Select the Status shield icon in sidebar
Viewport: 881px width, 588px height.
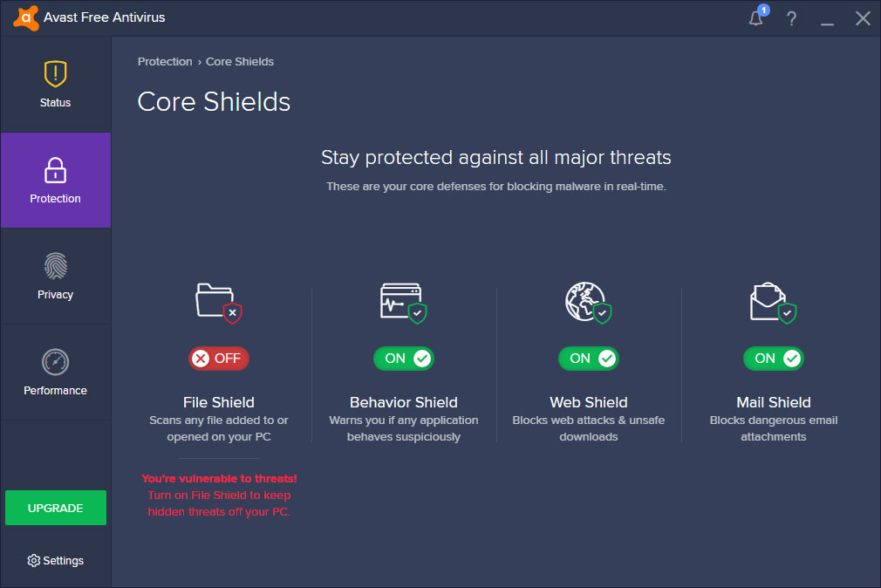55,73
